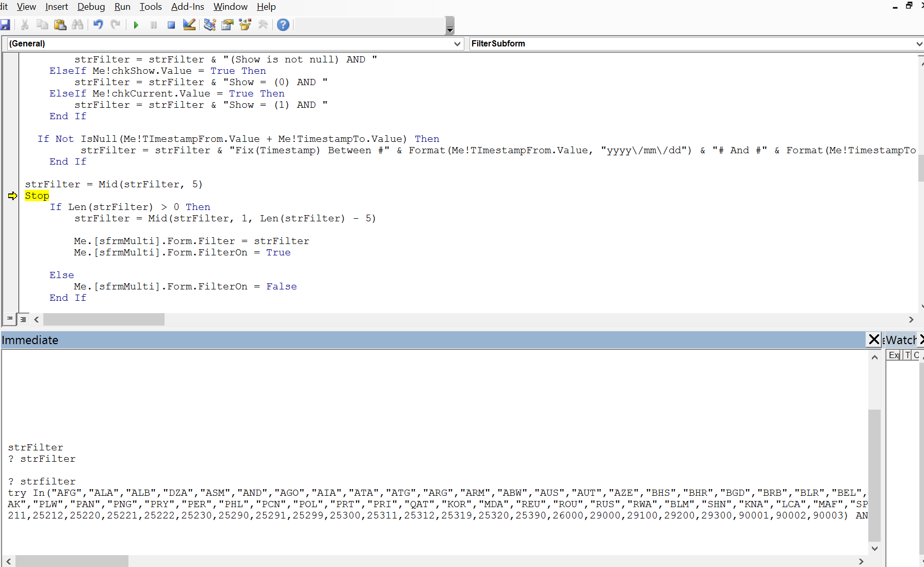Open Find using the binoculars icon

point(78,24)
